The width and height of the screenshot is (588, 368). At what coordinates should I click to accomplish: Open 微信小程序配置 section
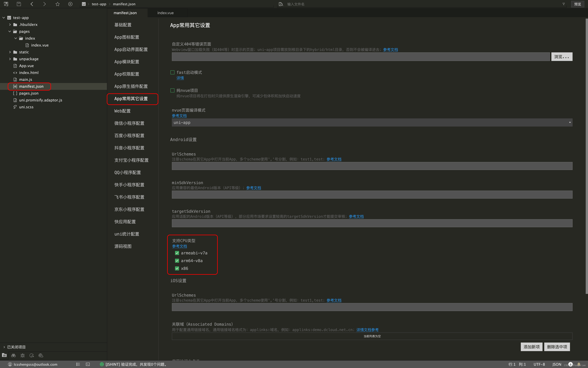click(129, 123)
